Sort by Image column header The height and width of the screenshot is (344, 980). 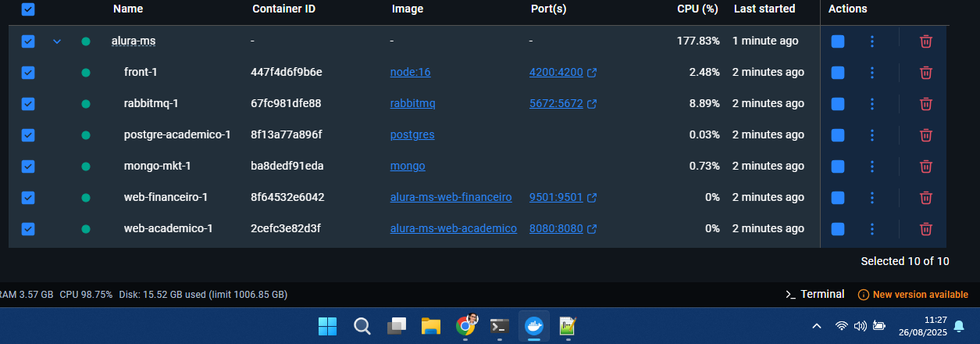408,9
